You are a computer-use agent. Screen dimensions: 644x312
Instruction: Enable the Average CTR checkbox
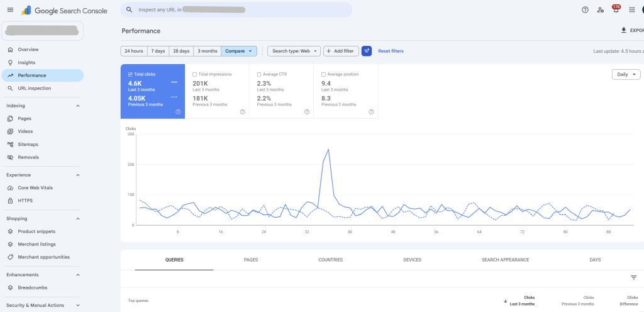(x=259, y=74)
